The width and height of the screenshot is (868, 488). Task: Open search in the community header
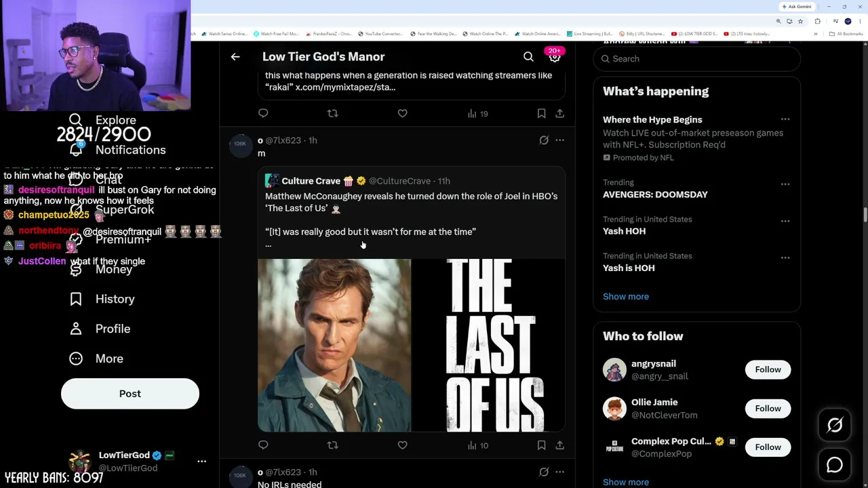(528, 57)
